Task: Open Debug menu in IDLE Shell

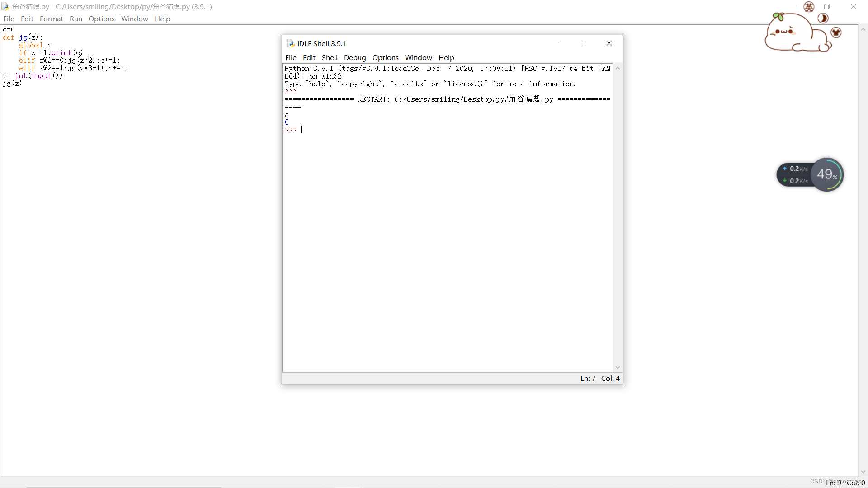Action: coord(355,57)
